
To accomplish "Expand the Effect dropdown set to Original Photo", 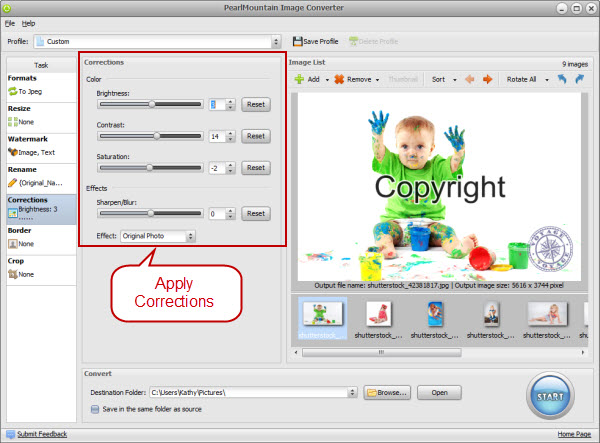I will [x=190, y=236].
